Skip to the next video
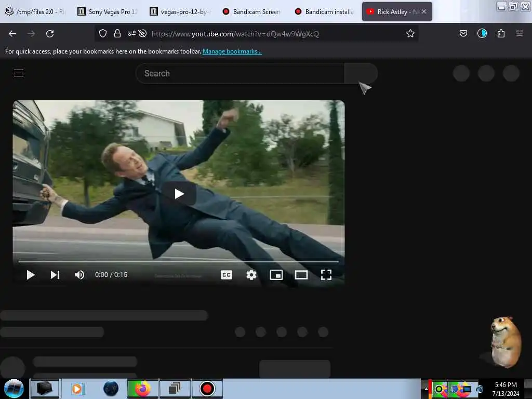This screenshot has width=532, height=399. pyautogui.click(x=55, y=275)
